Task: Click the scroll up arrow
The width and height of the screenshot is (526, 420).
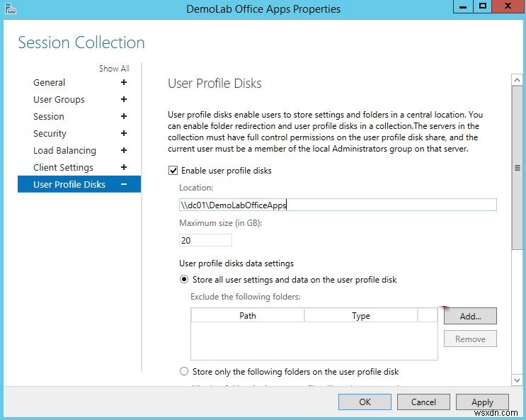Action: tap(517, 80)
